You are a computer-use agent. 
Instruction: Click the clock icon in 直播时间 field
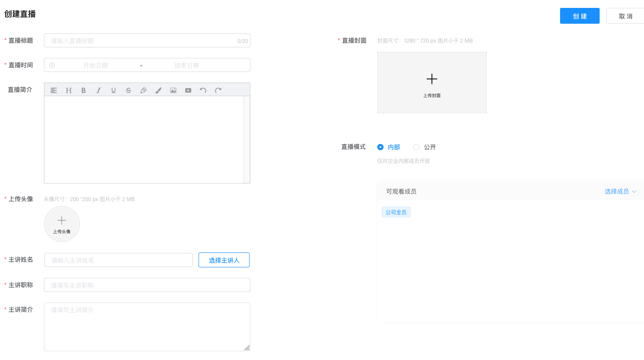[52, 65]
